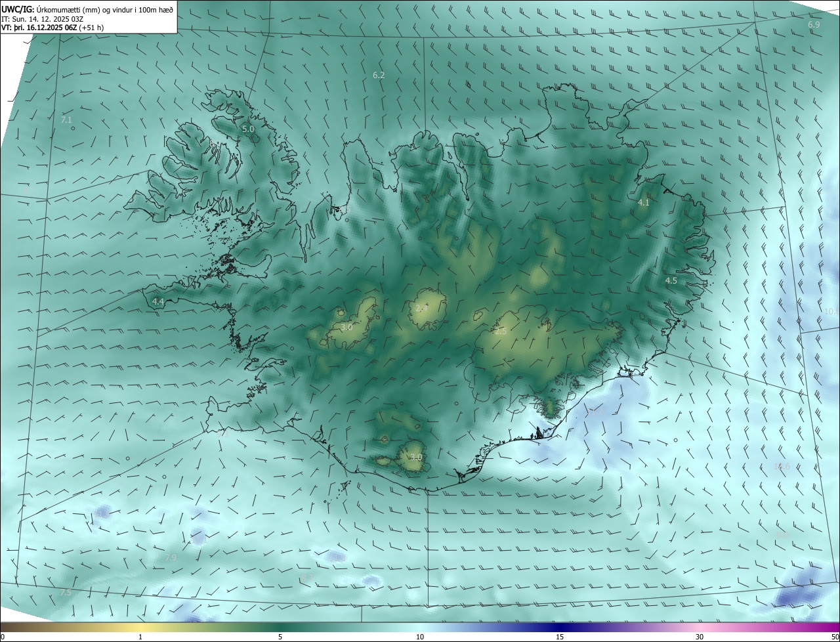840x642 pixels.
Task: Select the 4.5 value on the east coast
Action: (x=671, y=280)
